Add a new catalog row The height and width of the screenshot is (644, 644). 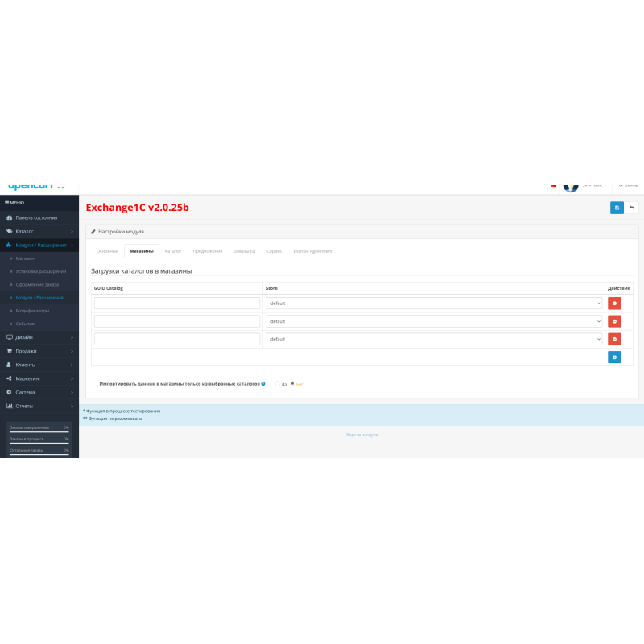click(x=614, y=357)
